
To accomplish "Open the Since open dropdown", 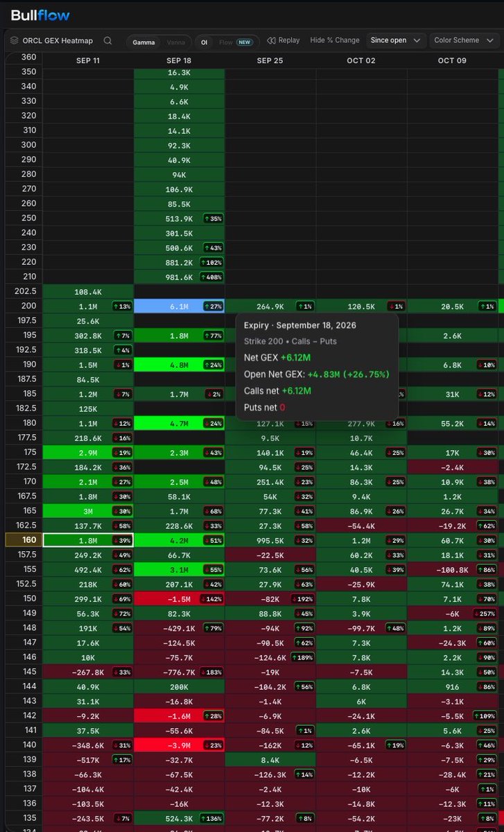I will coord(395,40).
